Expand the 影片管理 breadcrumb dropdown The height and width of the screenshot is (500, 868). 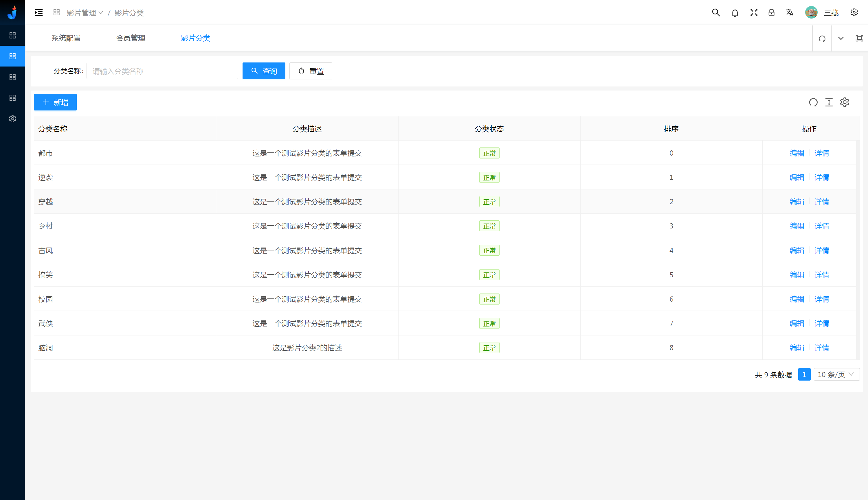(x=85, y=13)
